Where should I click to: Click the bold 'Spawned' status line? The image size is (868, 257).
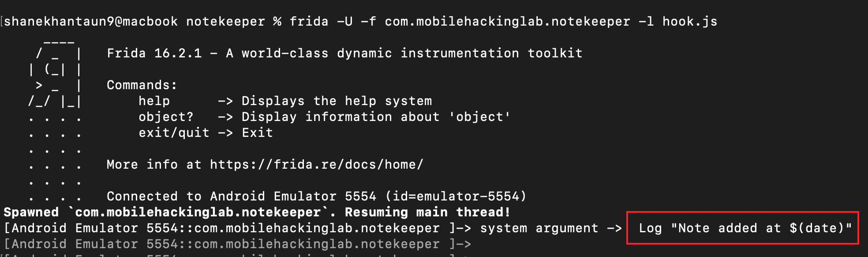coord(31,212)
